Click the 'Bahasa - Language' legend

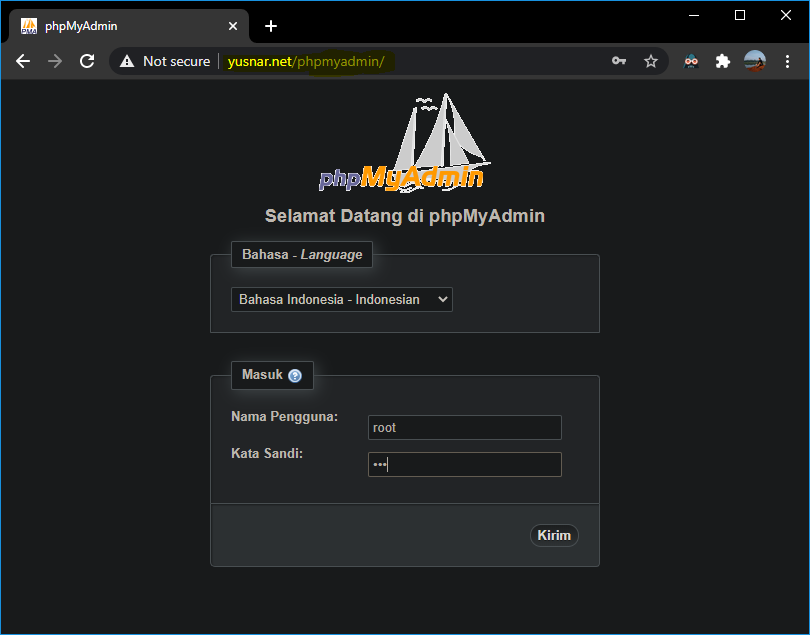(x=302, y=255)
